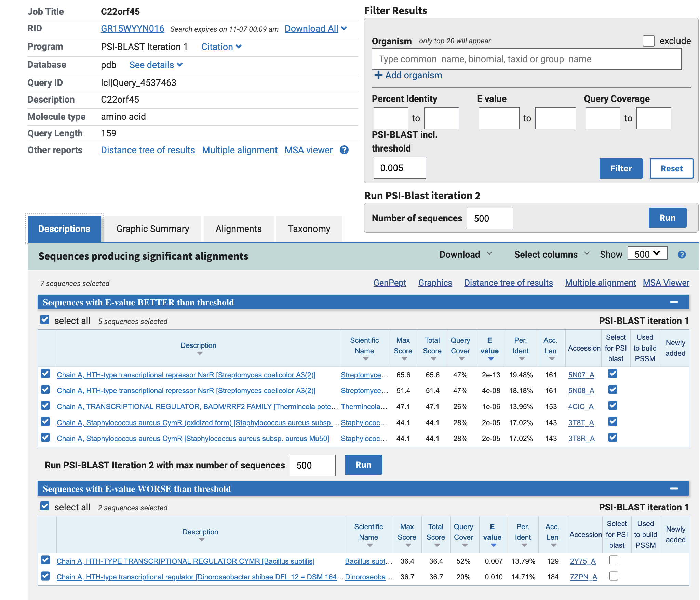This screenshot has width=700, height=600.
Task: Open the Show 500 results dropdown
Action: pos(647,254)
